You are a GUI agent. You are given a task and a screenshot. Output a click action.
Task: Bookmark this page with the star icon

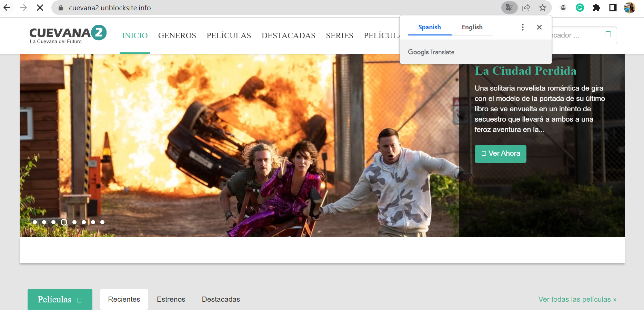[x=543, y=8]
